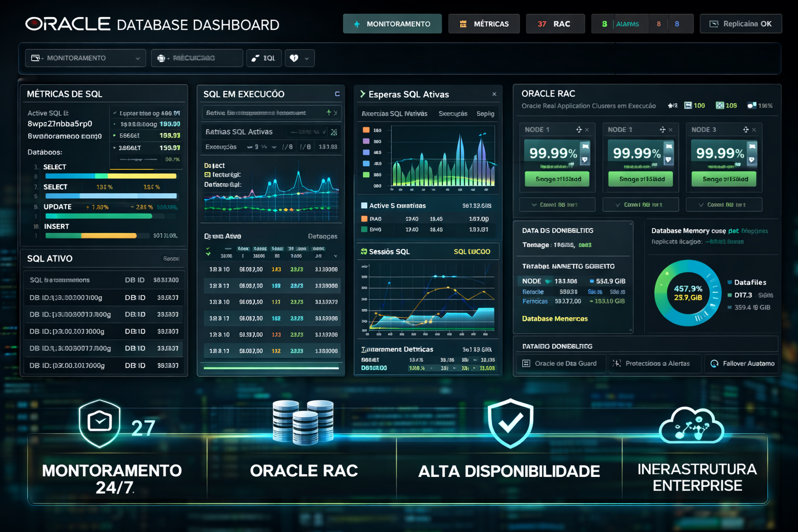Open the MONITORAMENTO dropdown in the toolbar
Screen dimensions: 798x532
click(86, 58)
